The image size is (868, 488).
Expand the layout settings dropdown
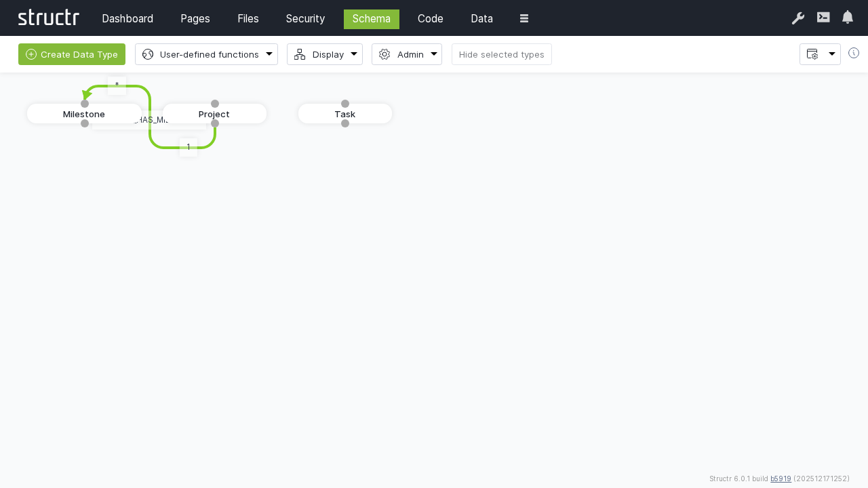(820, 54)
